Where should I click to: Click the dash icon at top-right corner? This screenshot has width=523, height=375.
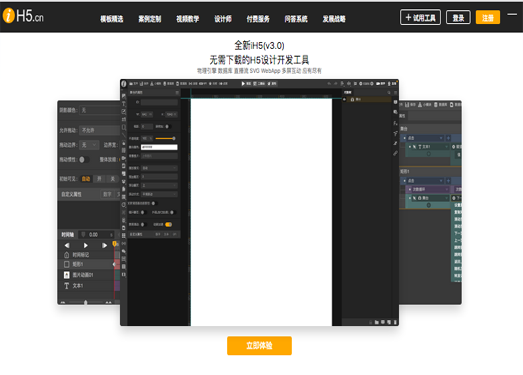(x=512, y=14)
